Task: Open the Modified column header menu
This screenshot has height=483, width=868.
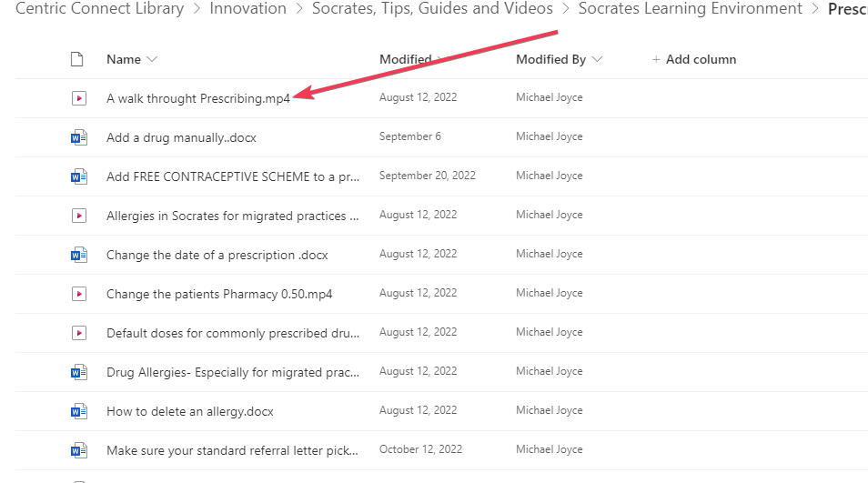Action: pyautogui.click(x=410, y=59)
